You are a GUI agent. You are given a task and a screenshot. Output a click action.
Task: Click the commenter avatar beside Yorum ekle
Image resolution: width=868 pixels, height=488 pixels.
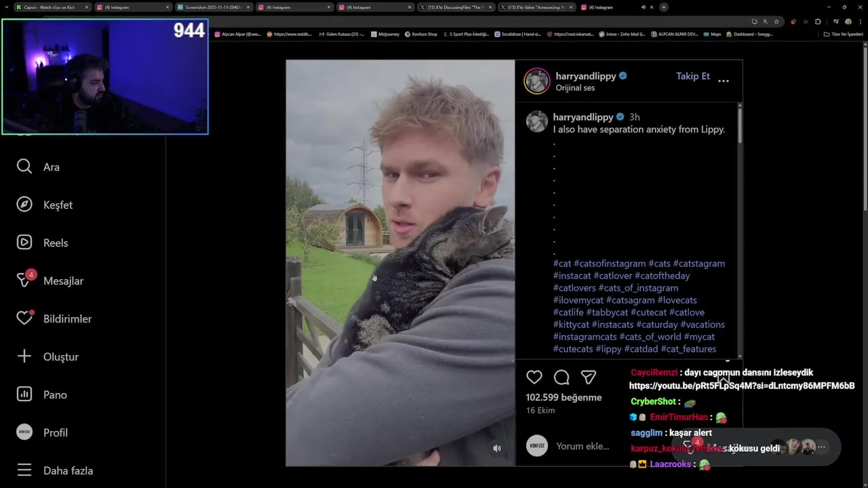click(x=536, y=446)
